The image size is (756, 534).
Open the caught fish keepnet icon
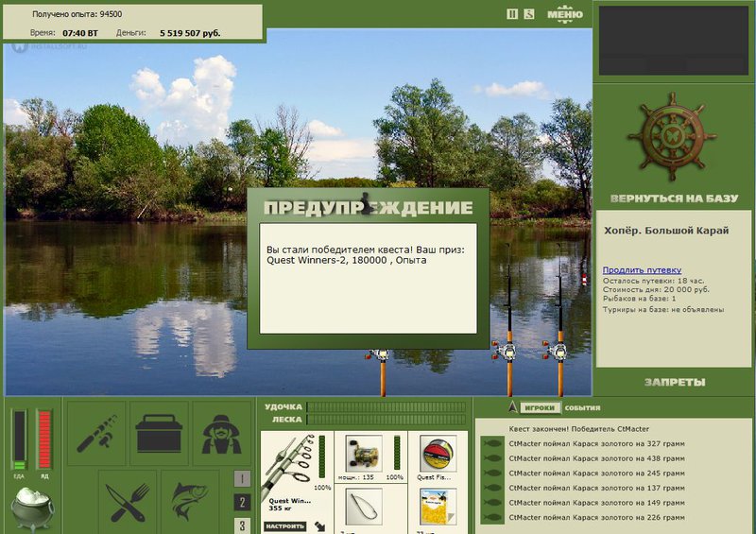190,503
